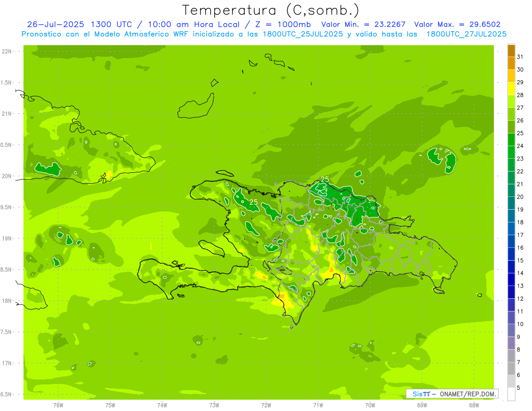Click the '74W' longitude axis label
The width and height of the screenshot is (532, 411).
point(162,405)
